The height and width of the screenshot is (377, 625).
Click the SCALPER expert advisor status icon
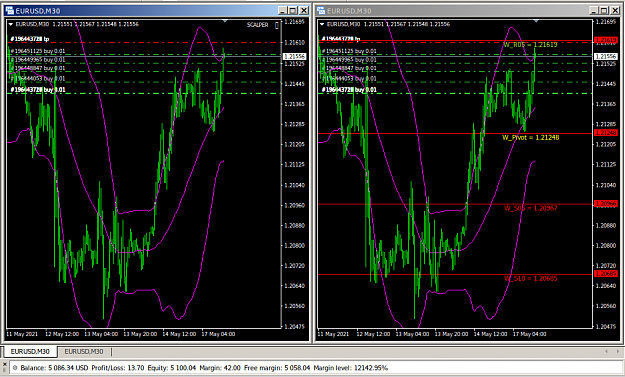tap(277, 25)
